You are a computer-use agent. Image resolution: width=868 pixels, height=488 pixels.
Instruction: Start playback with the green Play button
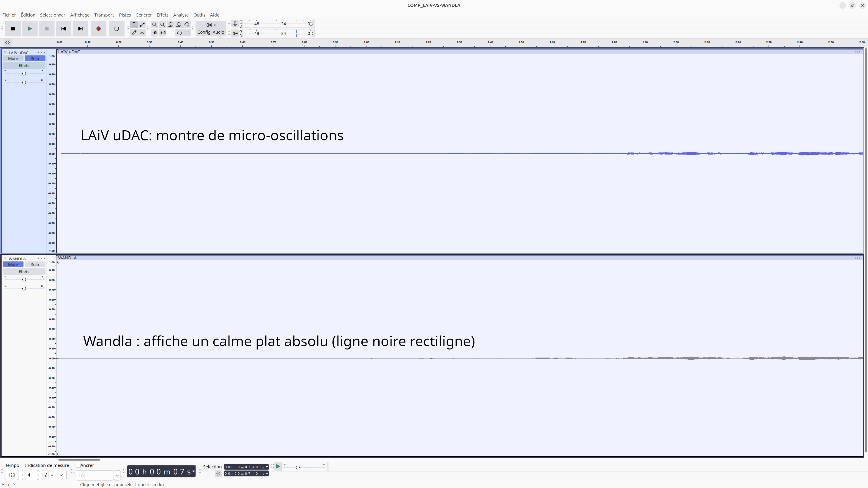pos(30,29)
